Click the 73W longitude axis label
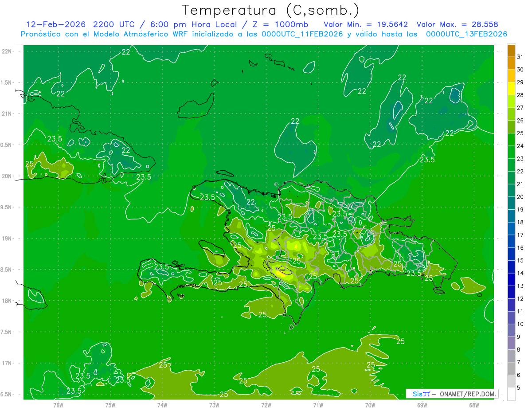Image resolution: width=532 pixels, height=411 pixels. (214, 405)
